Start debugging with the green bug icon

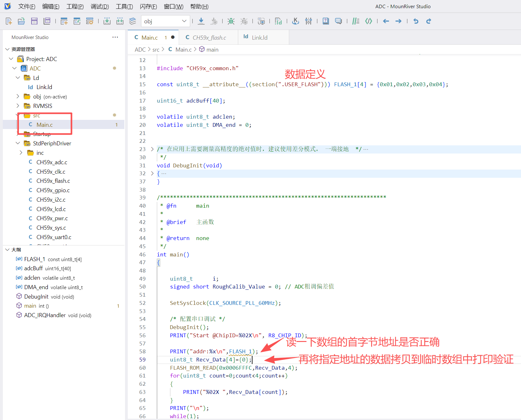click(x=231, y=21)
